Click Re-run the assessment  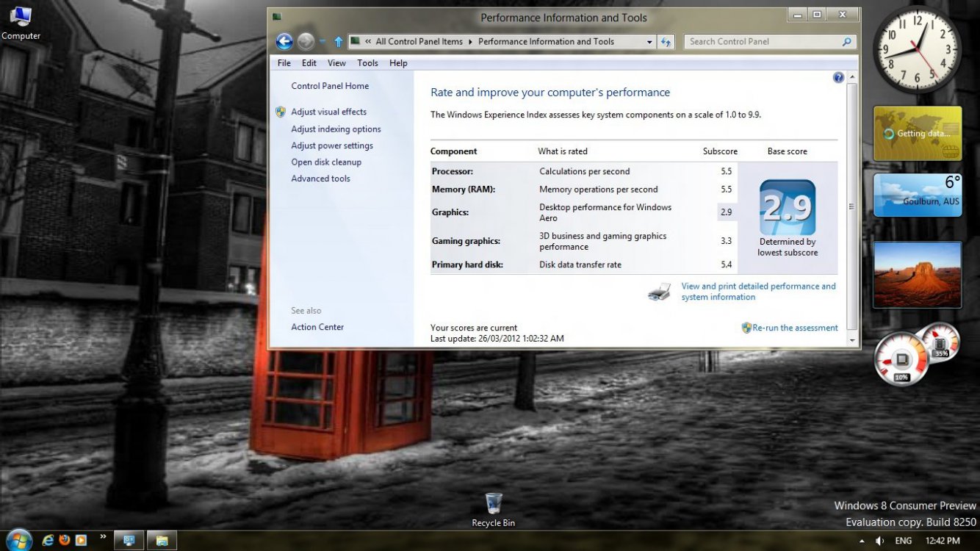(x=795, y=328)
